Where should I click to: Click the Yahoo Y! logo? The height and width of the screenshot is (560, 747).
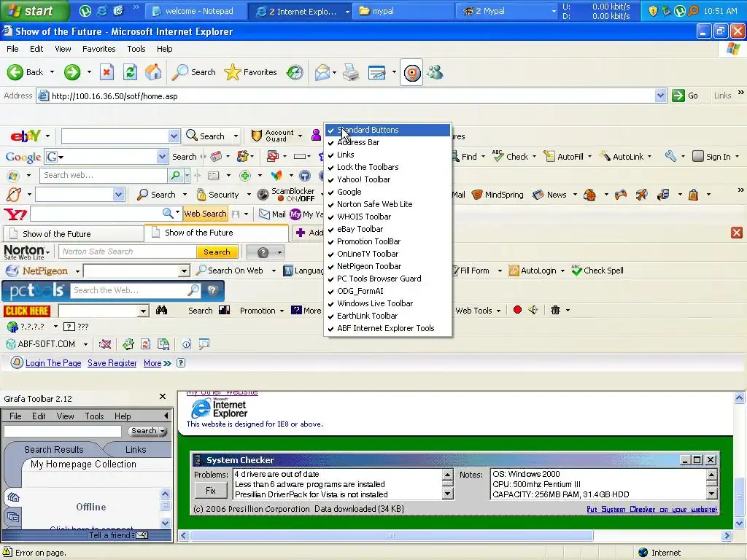click(x=15, y=214)
